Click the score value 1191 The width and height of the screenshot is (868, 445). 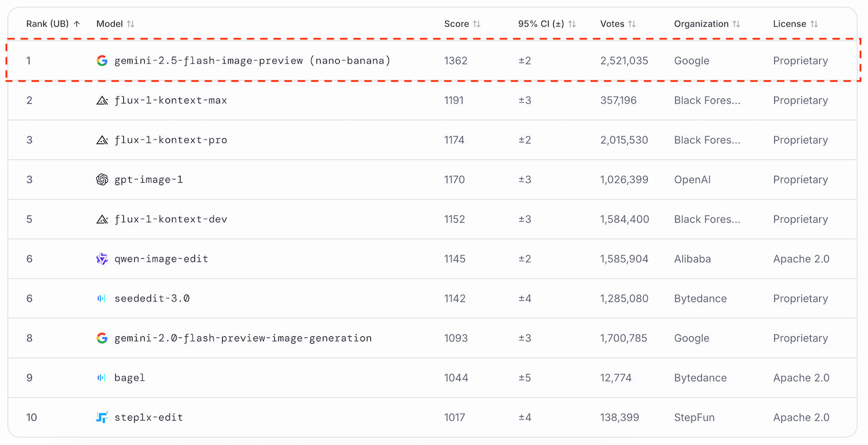(454, 100)
